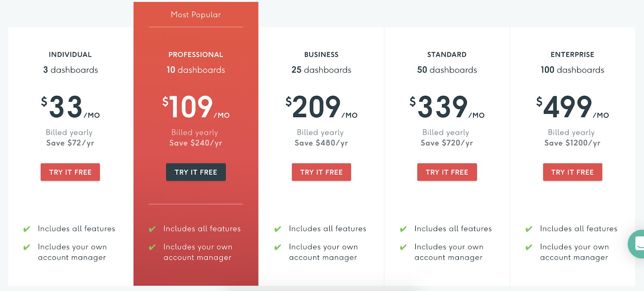Start free trial for Professional plan

click(x=196, y=172)
